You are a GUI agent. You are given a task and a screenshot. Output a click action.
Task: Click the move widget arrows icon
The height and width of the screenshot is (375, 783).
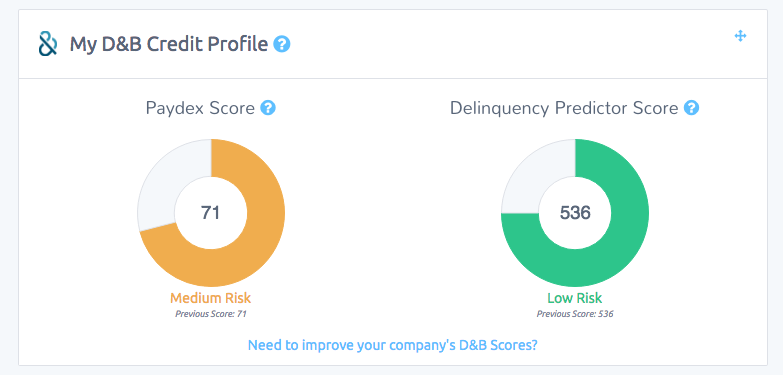741,36
